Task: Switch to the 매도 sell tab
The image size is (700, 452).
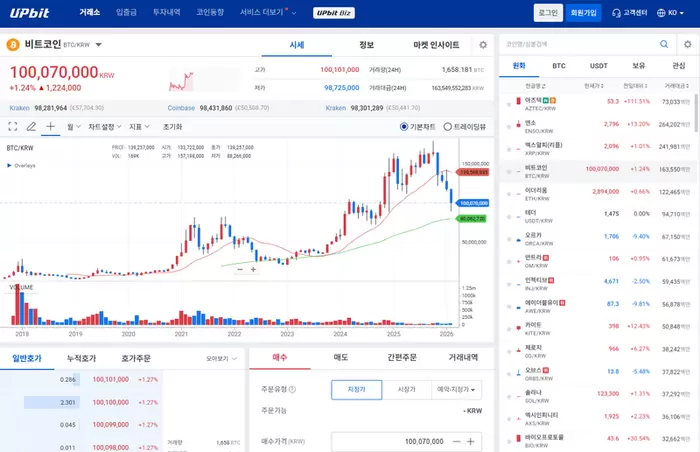Action: tap(340, 357)
